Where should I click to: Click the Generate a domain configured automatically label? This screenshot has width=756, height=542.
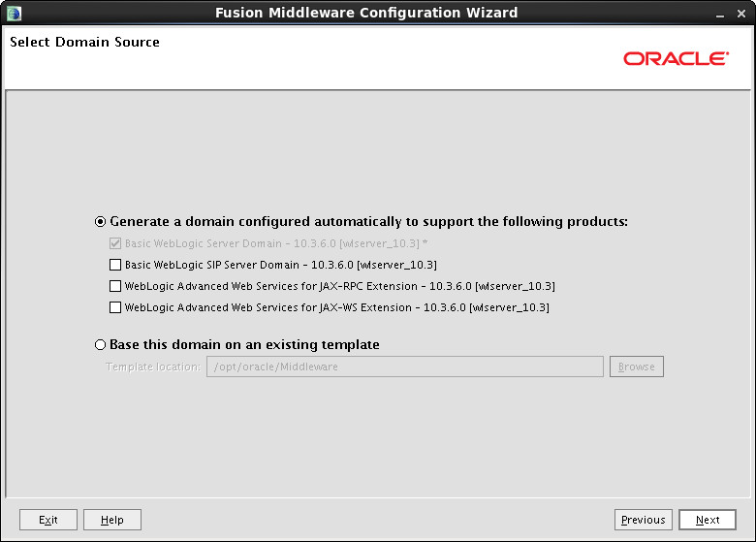point(369,222)
